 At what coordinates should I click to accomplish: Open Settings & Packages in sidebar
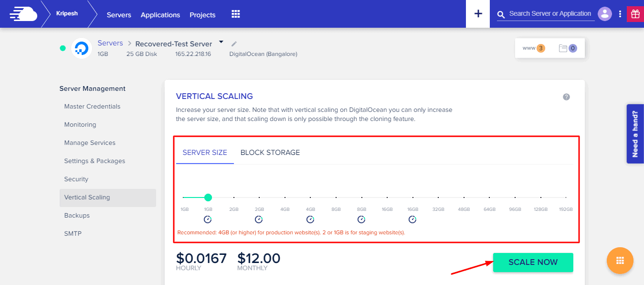click(95, 161)
